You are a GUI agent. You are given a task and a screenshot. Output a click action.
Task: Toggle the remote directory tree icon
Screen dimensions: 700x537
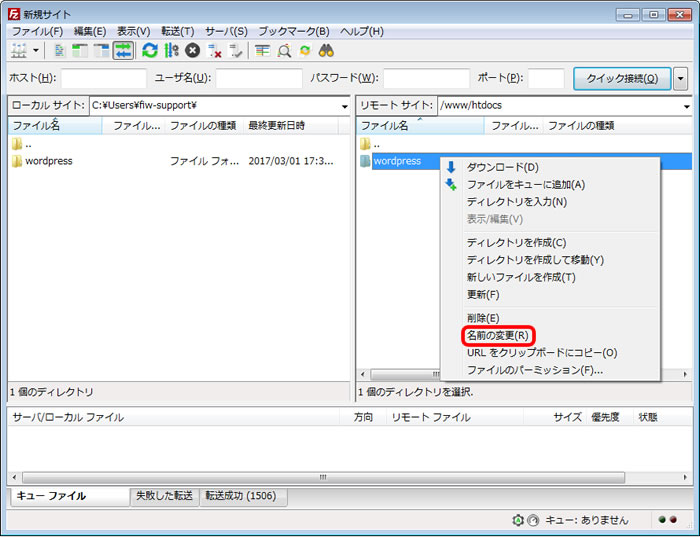pyautogui.click(x=102, y=50)
